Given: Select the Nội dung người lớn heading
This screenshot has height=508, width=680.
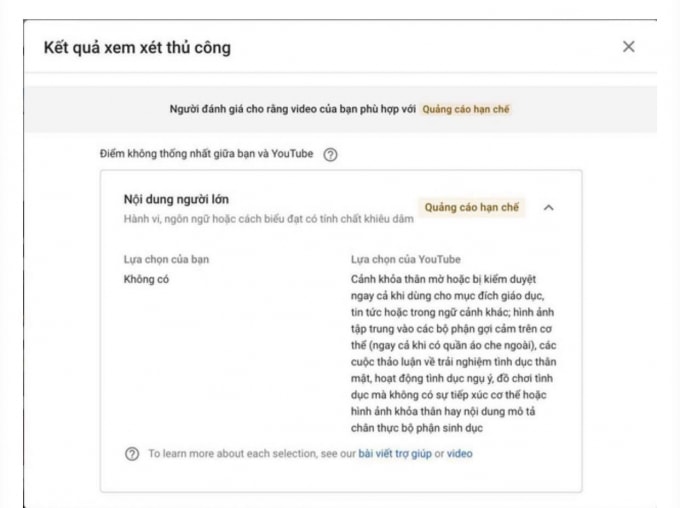Looking at the screenshot, I should tap(176, 199).
